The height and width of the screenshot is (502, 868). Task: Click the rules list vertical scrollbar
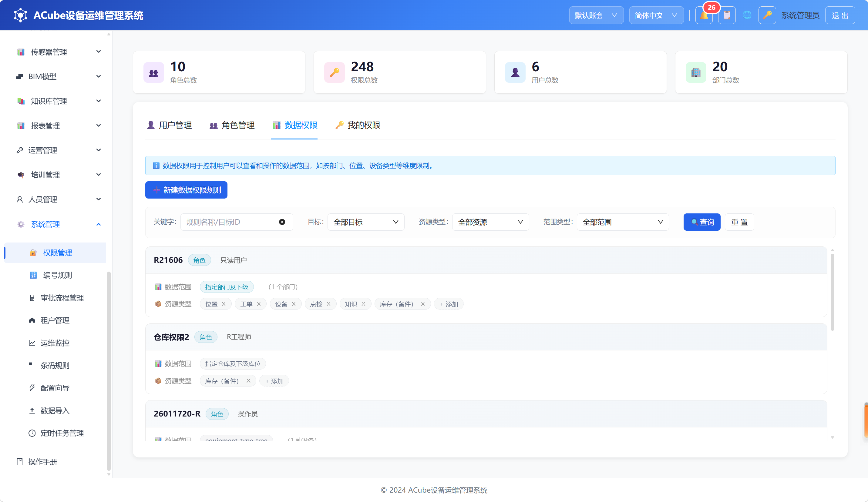click(x=832, y=292)
